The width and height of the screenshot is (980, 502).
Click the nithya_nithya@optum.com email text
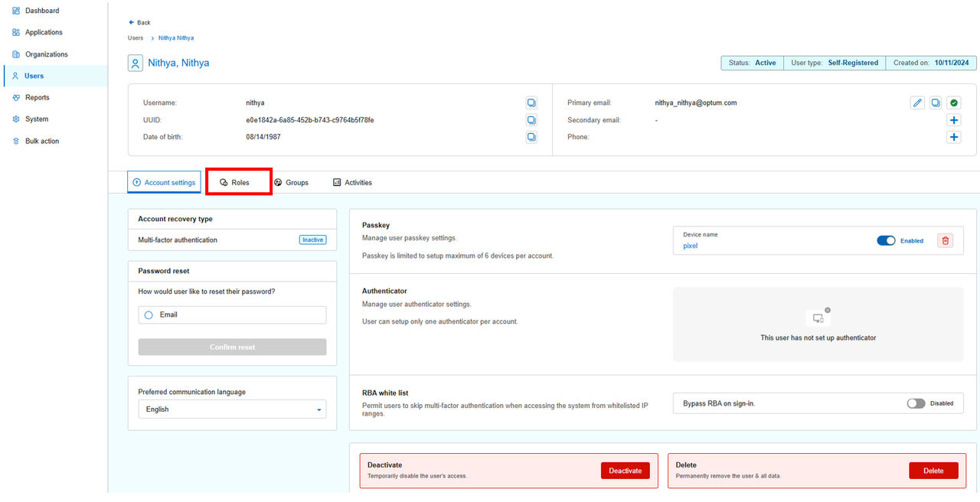(x=696, y=103)
